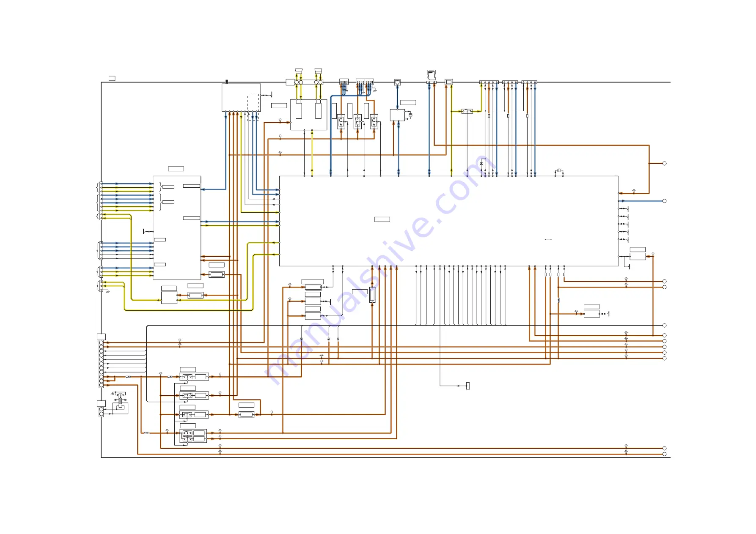This screenshot has width=756, height=534.
Task: Click the leftmost diode symbol below the main IC
Action: click(301, 339)
